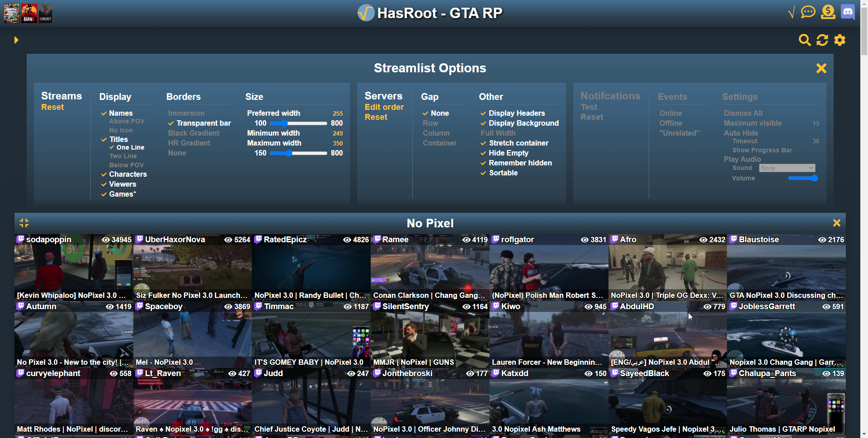
Task: Click Twitch icon beside Ramee
Action: [377, 240]
